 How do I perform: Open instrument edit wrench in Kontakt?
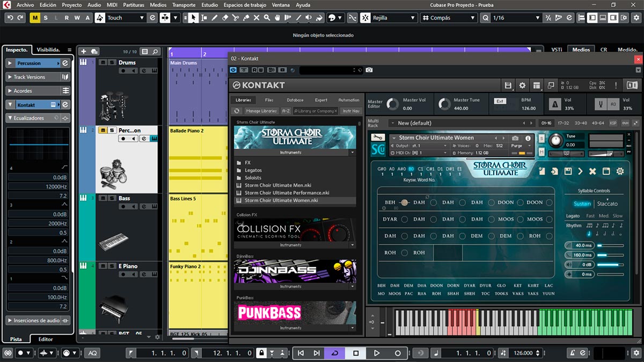379,138
